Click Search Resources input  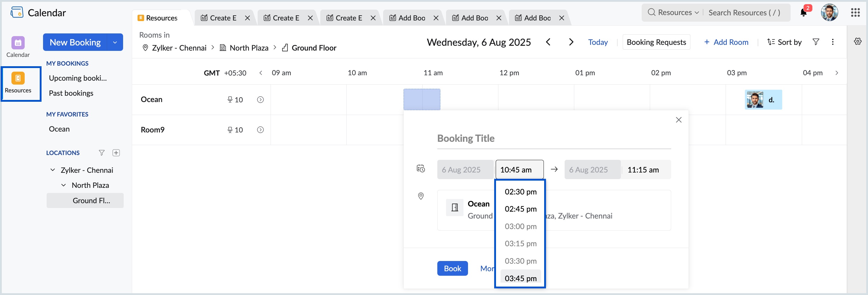point(744,12)
